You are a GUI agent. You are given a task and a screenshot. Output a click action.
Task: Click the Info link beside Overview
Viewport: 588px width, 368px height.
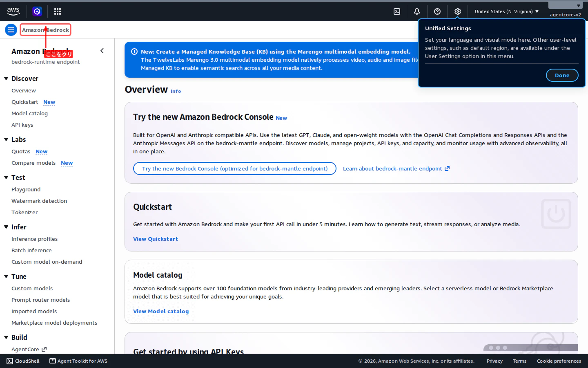[x=176, y=91]
